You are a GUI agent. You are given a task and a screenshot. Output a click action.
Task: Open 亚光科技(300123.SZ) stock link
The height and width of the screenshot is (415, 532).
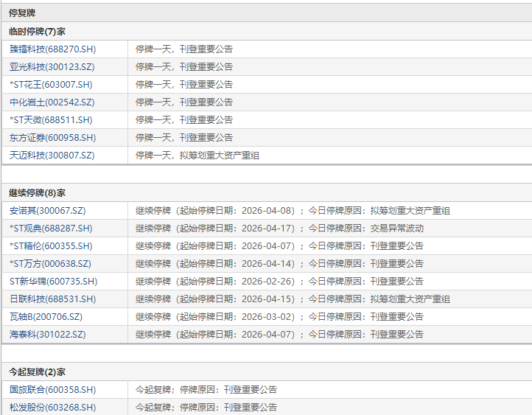coord(52,67)
